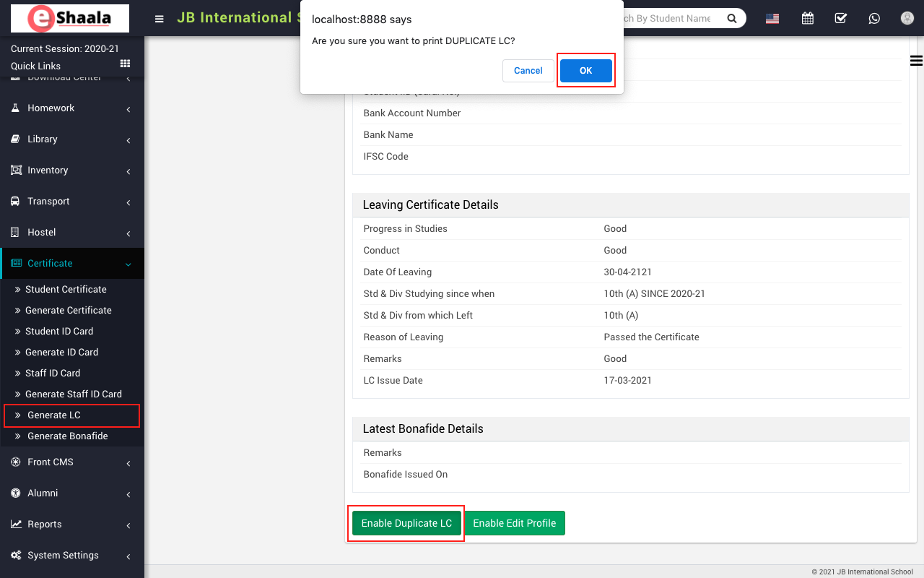Click Enable Duplicate LC button
This screenshot has width=924, height=578.
click(x=406, y=524)
